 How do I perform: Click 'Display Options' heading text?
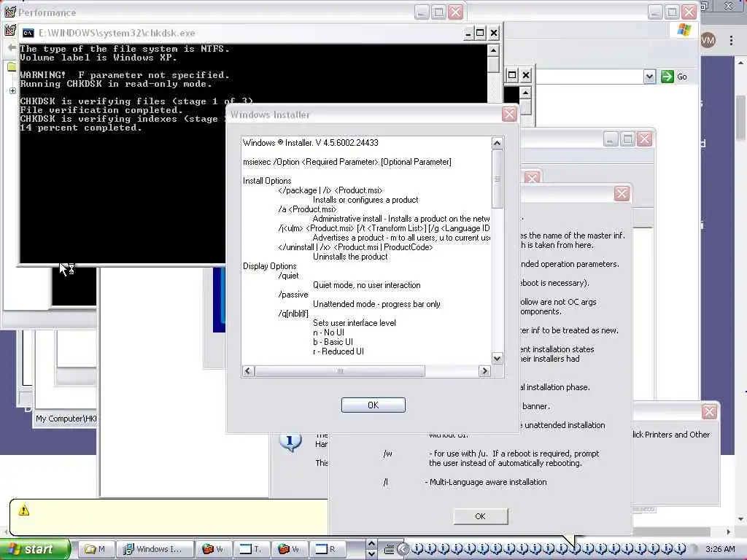click(270, 266)
